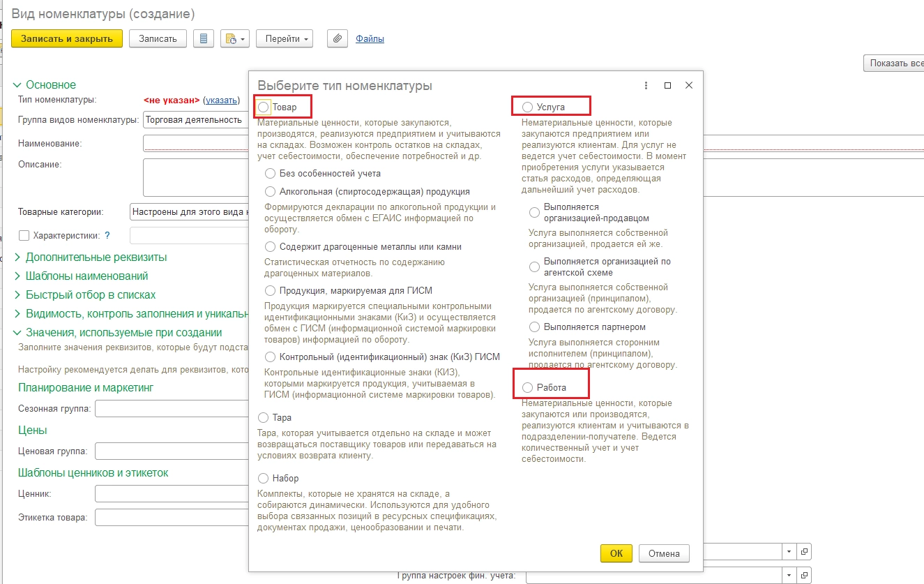
Task: Maximize the Выберите тип номенклатуры dialog
Action: click(x=667, y=85)
